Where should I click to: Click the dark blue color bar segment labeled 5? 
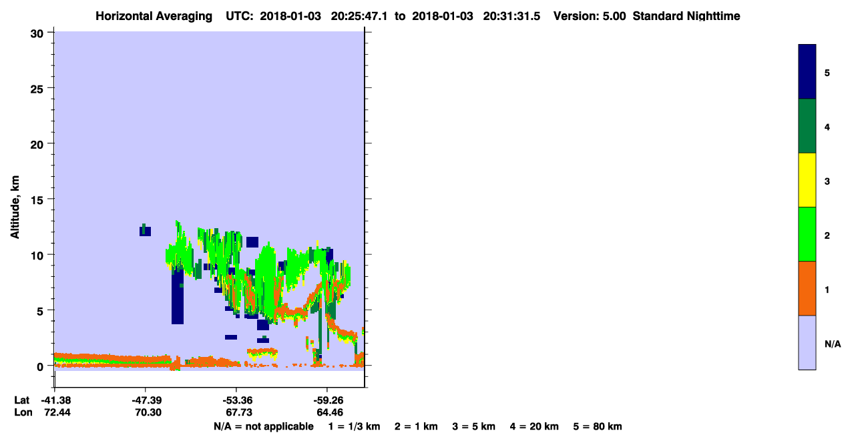(807, 72)
